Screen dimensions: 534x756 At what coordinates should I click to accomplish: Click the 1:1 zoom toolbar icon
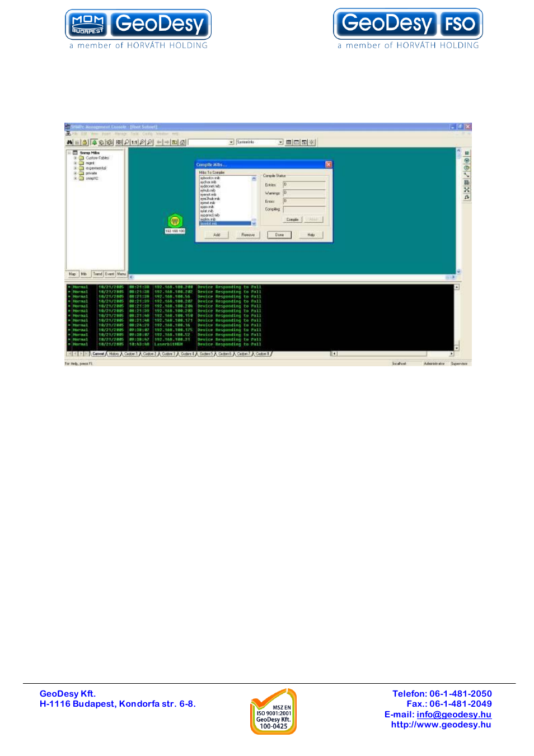134,142
